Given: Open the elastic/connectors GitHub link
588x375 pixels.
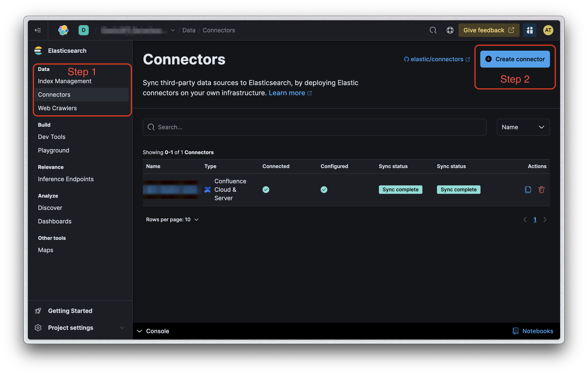Looking at the screenshot, I should [437, 59].
